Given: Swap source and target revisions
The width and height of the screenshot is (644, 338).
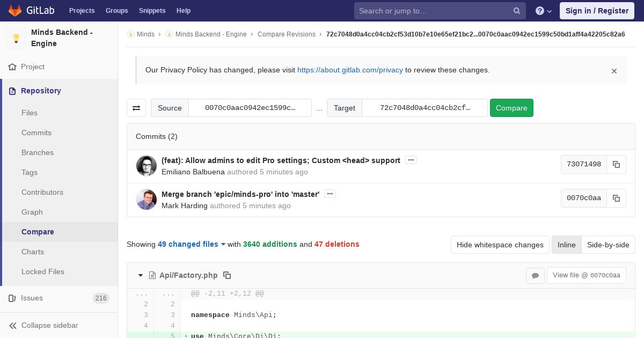Looking at the screenshot, I should coord(136,108).
